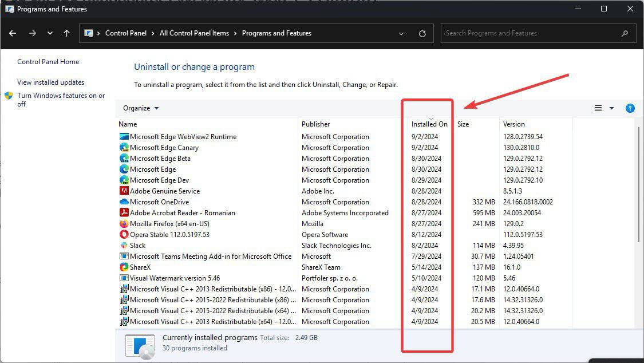Click the vertical scrollbar of program list

(639, 185)
